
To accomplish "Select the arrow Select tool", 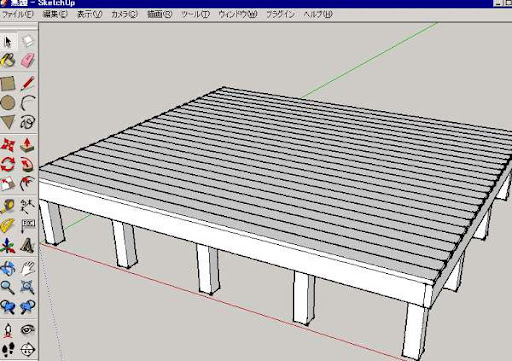I will coord(8,42).
